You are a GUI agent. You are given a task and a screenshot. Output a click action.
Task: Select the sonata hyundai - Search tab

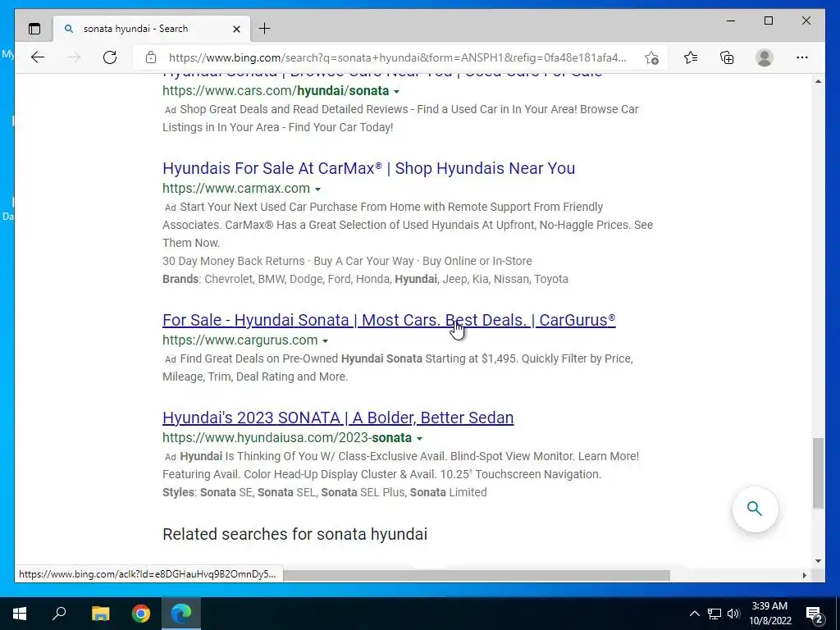151,29
